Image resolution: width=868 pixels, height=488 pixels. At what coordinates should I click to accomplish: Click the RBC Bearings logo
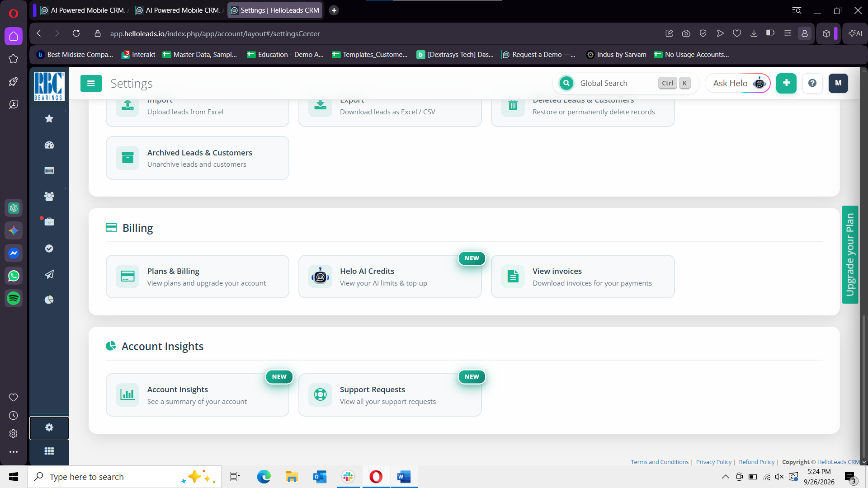coord(49,86)
